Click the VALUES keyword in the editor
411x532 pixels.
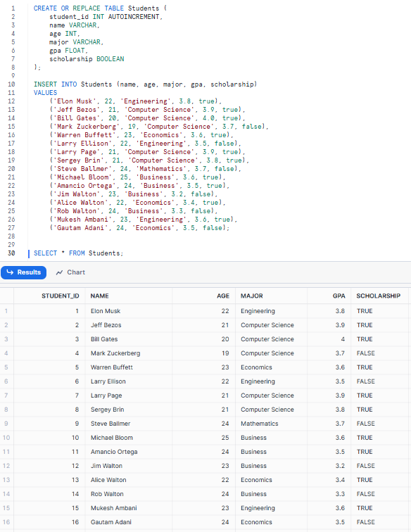click(x=45, y=93)
